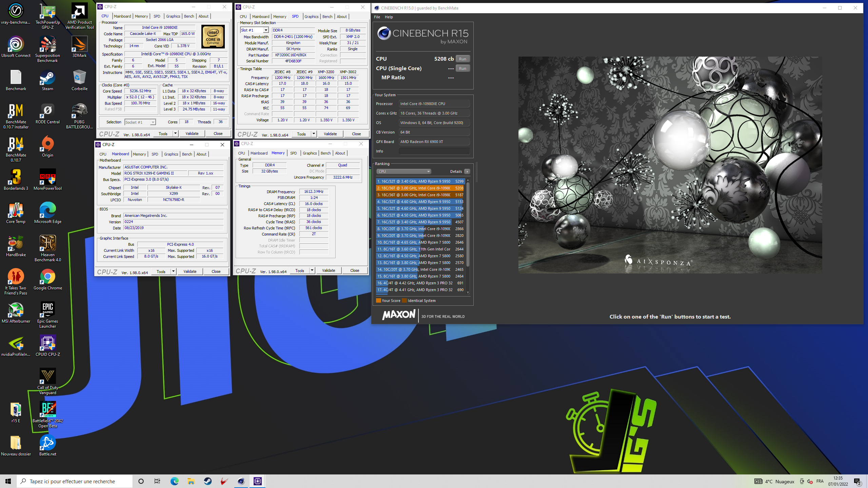868x488 pixels.
Task: Click Tools button in Memory window
Action: [300, 270]
